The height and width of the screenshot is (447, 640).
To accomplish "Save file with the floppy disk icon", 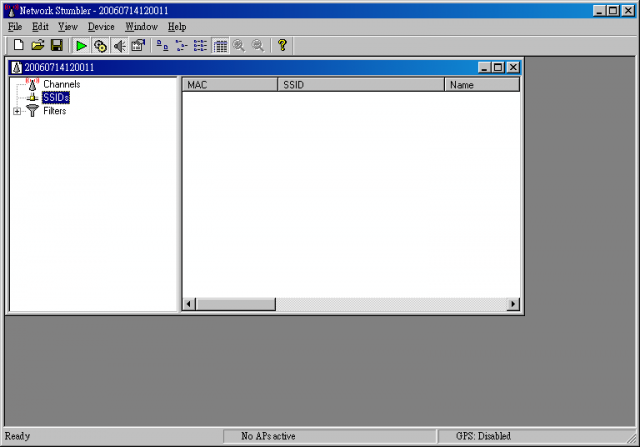I will click(x=57, y=45).
